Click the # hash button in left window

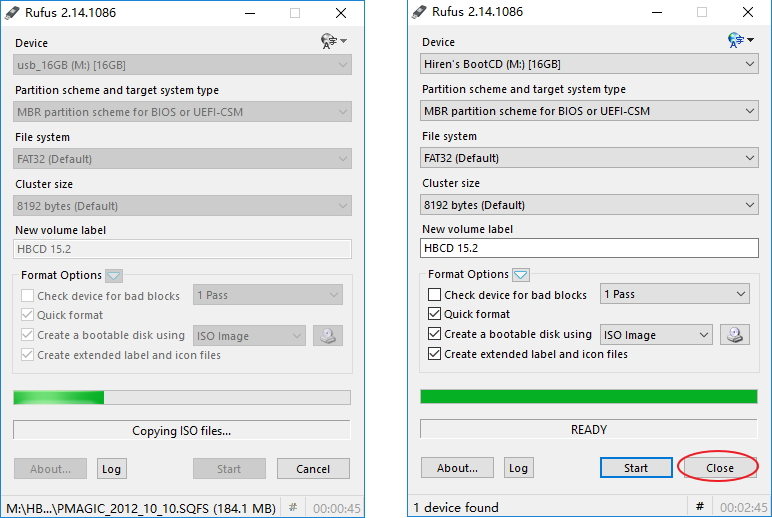[293, 507]
